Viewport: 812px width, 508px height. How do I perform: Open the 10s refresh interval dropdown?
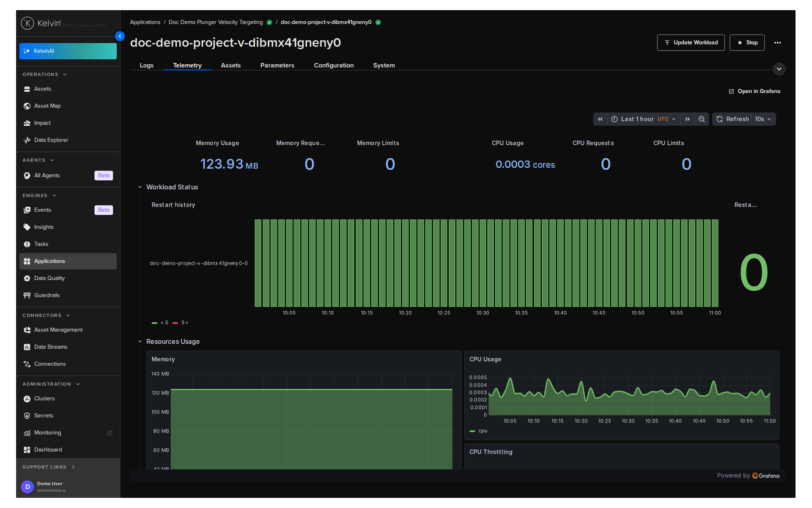(763, 119)
